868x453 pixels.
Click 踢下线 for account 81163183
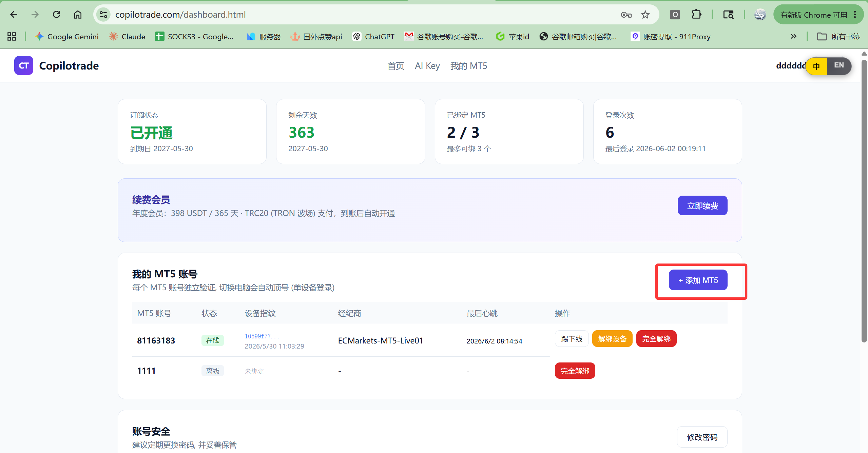[572, 339]
